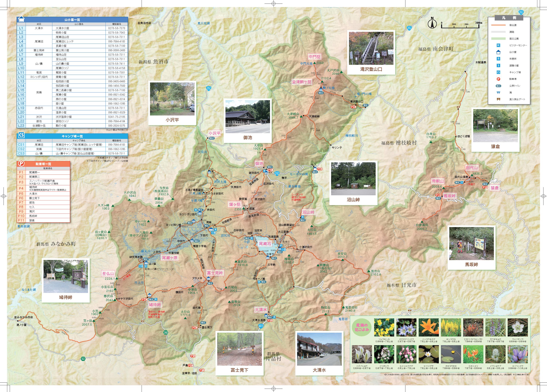Image resolution: width=547 pixels, height=392 pixels.
Task: Open the 富士見下 gate photo
Action: pyautogui.click(x=239, y=349)
